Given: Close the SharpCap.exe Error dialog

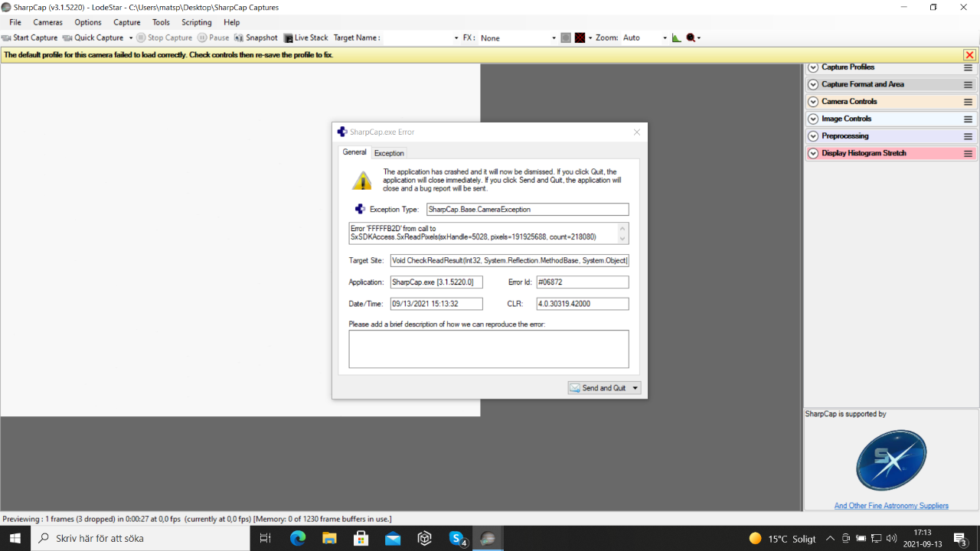Looking at the screenshot, I should 637,132.
